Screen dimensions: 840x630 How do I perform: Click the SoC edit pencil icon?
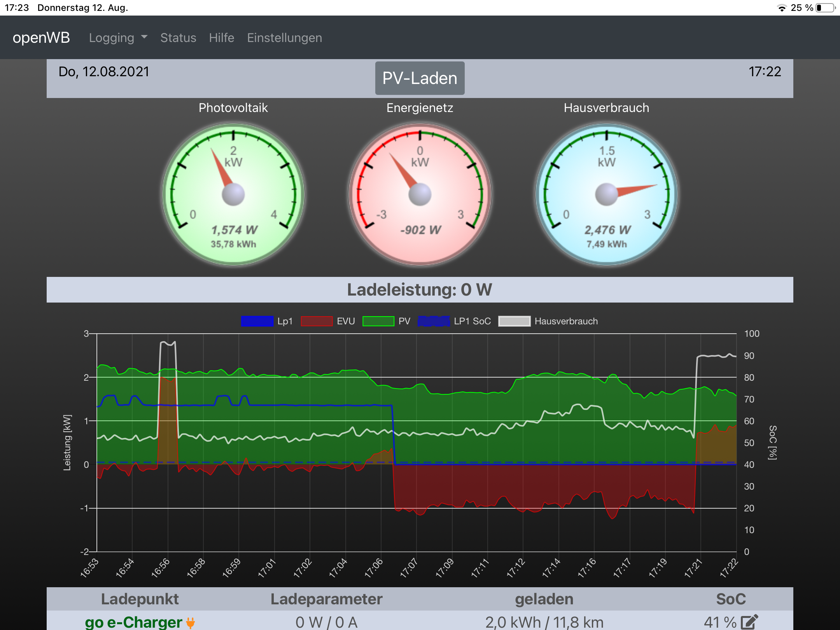pos(749,622)
